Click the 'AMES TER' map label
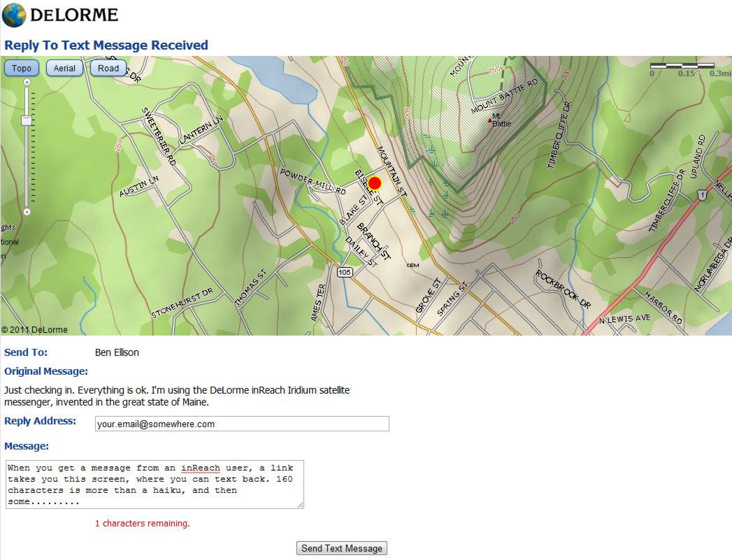Image resolution: width=732 pixels, height=560 pixels. point(317,303)
